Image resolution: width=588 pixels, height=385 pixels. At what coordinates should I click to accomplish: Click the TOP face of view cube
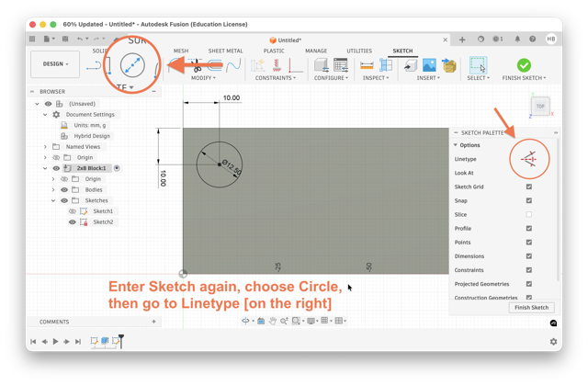[x=540, y=106]
